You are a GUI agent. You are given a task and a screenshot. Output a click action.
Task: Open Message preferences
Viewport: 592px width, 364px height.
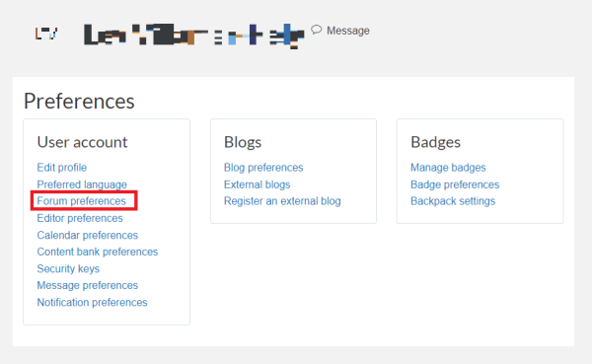tap(88, 285)
